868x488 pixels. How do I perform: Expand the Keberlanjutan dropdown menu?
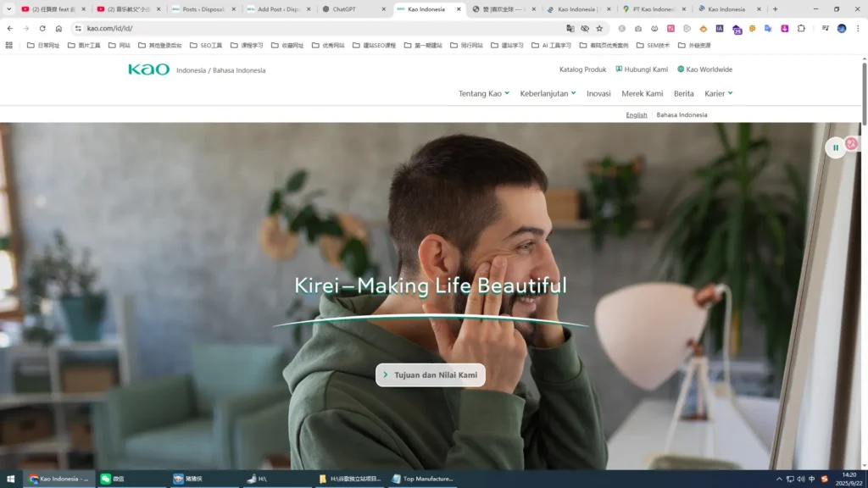pyautogui.click(x=548, y=93)
